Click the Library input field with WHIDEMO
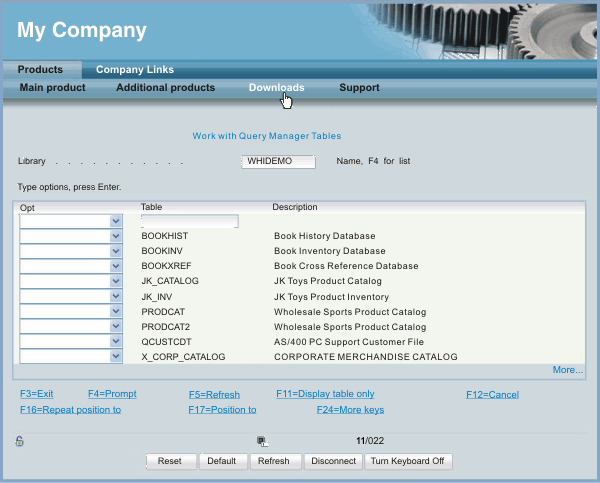This screenshot has height=483, width=600. point(278,161)
